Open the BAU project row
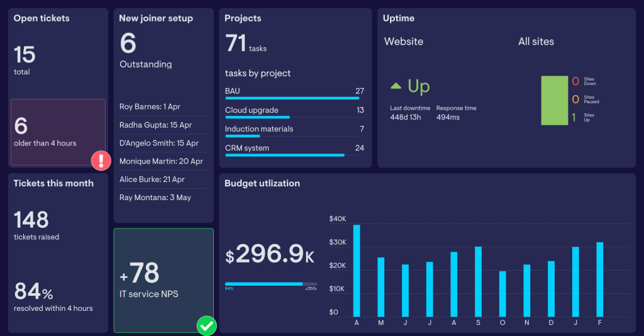This screenshot has height=336, width=644. (x=294, y=92)
